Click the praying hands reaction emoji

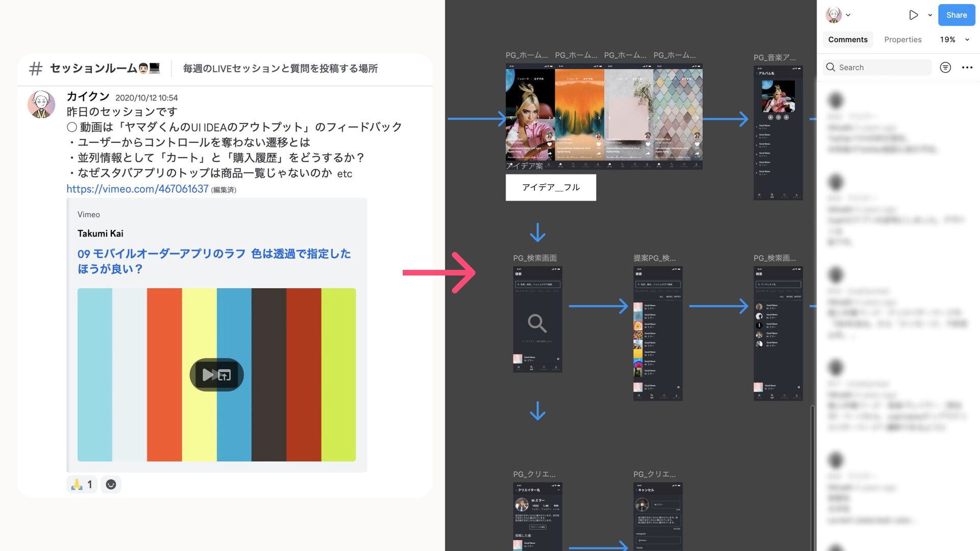pyautogui.click(x=77, y=485)
